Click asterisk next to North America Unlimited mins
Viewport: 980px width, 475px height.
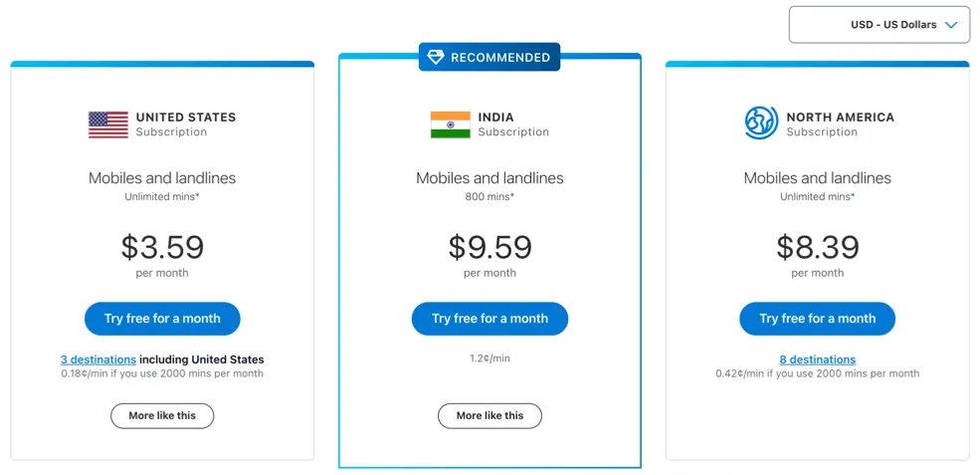click(x=853, y=195)
